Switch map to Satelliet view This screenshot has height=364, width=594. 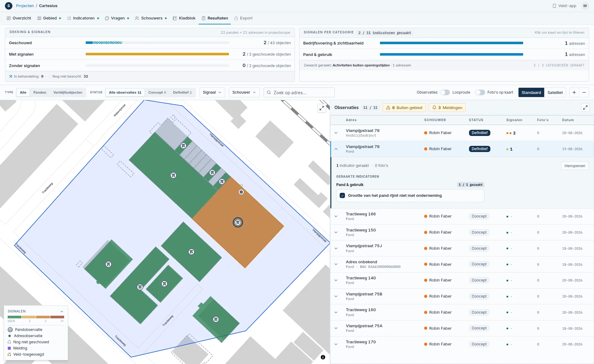555,92
